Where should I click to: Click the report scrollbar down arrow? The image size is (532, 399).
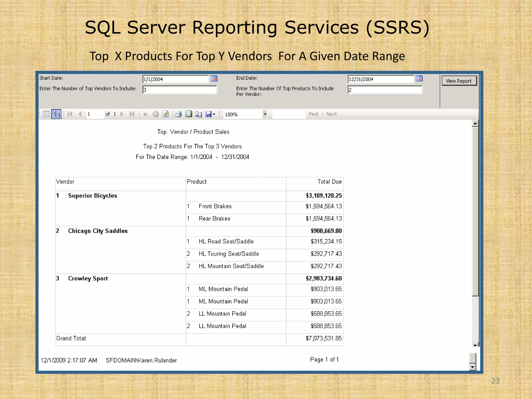(x=475, y=345)
